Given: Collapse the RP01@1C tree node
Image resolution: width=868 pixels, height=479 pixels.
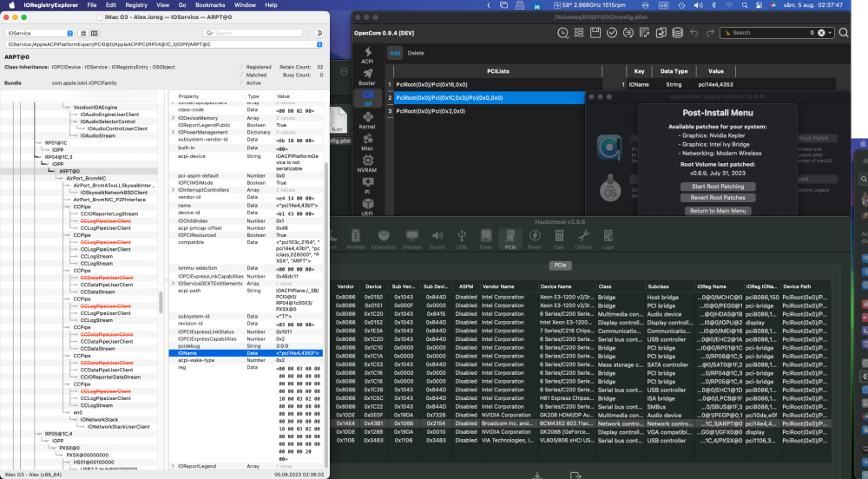Looking at the screenshot, I should point(39,142).
